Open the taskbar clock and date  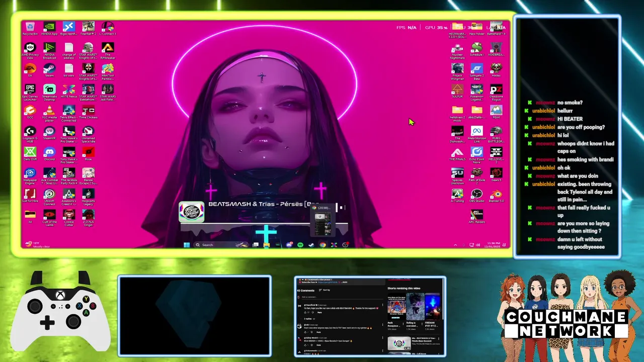(493, 245)
